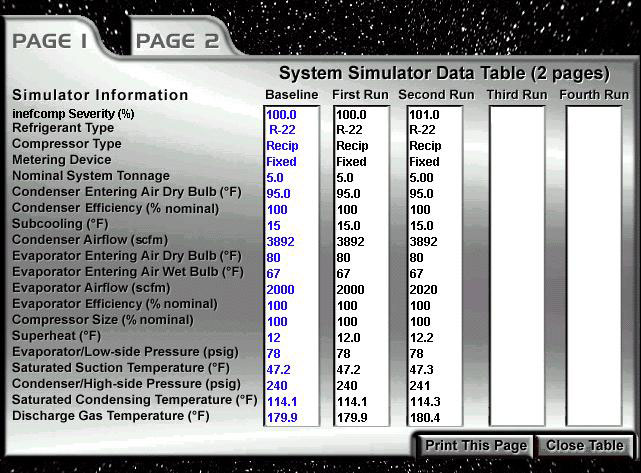Select the Second Run column header

(x=436, y=95)
